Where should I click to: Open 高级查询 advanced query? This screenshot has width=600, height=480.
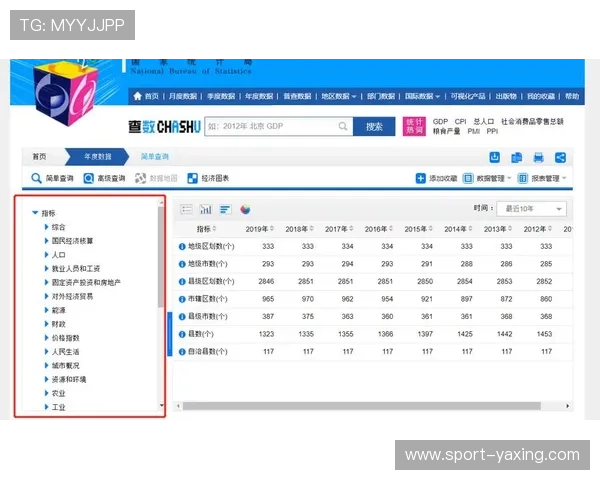coord(104,178)
